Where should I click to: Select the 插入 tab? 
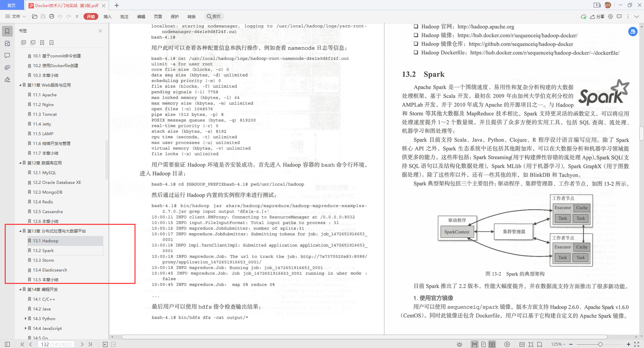107,16
